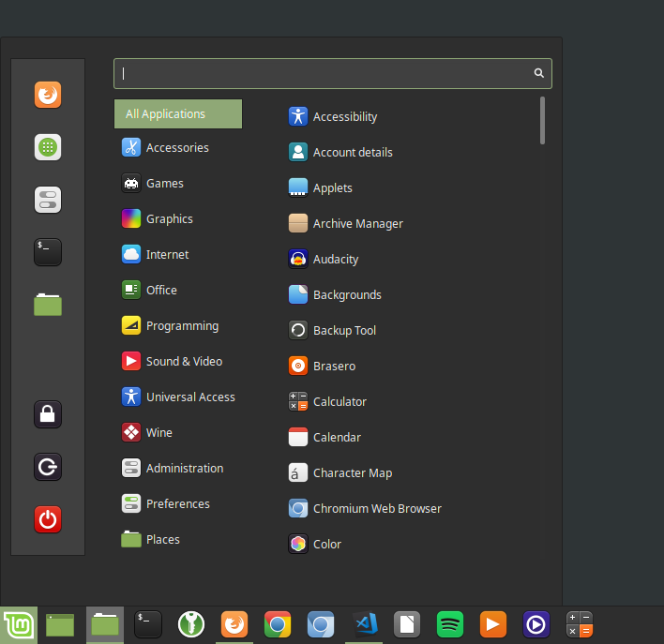Open Visual Studio Code in taskbar

click(365, 624)
